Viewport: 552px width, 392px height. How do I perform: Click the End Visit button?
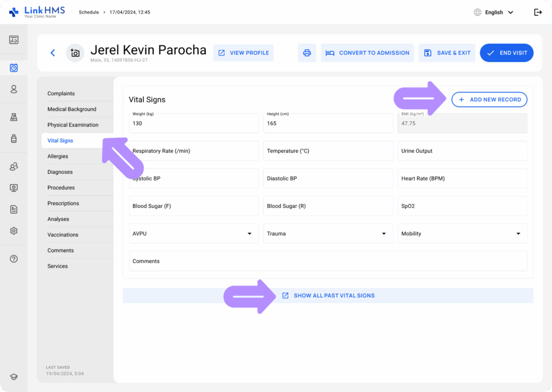coord(507,53)
